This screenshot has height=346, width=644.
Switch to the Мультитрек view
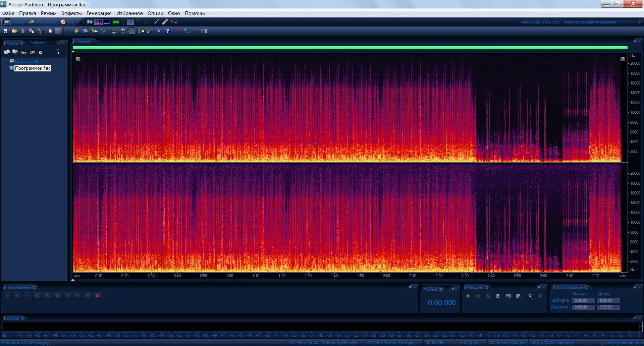click(43, 22)
